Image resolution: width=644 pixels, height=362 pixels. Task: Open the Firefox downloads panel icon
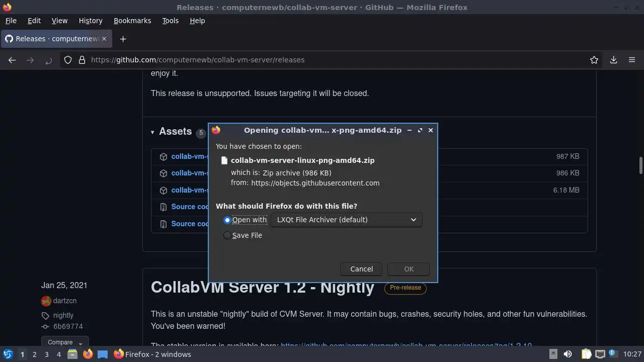[x=614, y=60]
